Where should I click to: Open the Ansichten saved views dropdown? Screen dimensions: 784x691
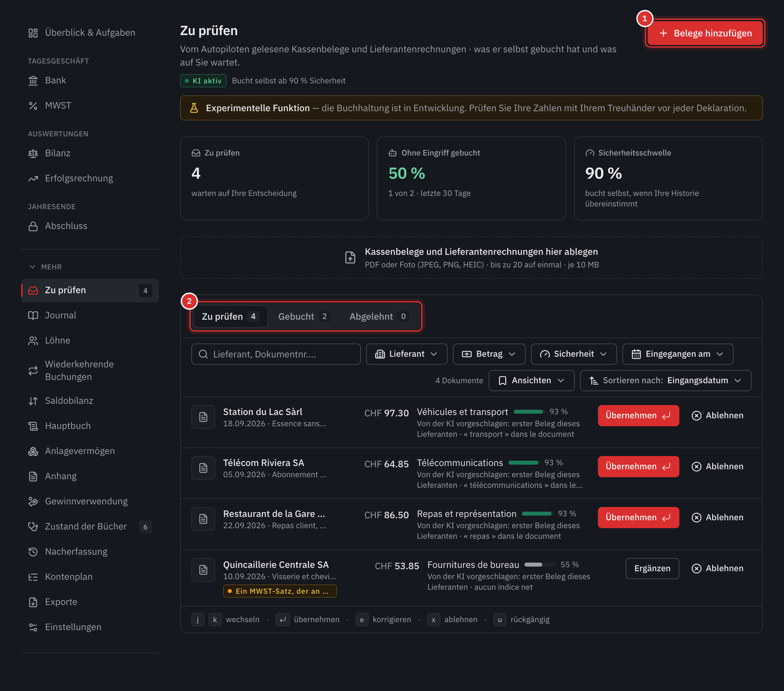[532, 380]
